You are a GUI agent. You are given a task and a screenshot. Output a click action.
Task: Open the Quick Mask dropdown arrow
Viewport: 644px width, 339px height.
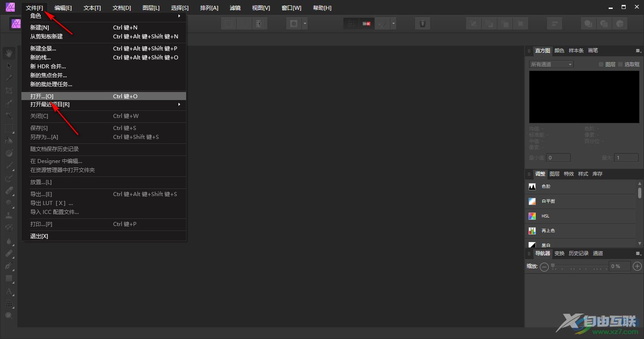305,24
